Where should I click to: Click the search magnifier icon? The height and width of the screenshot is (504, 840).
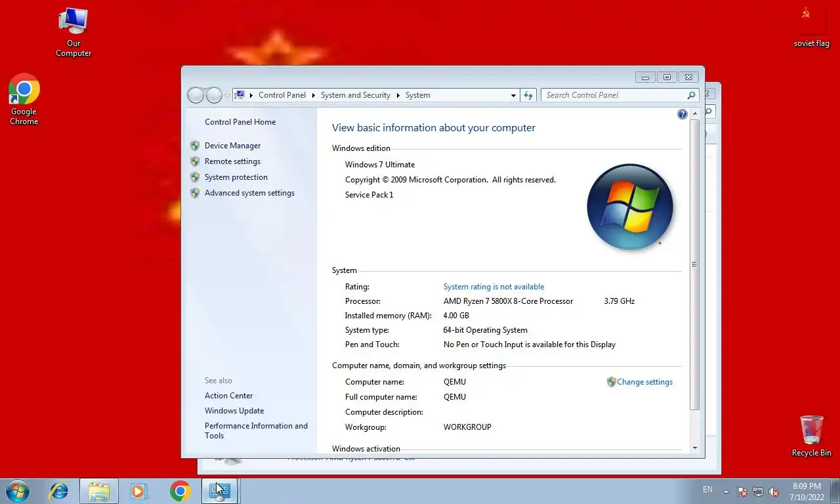click(x=691, y=95)
